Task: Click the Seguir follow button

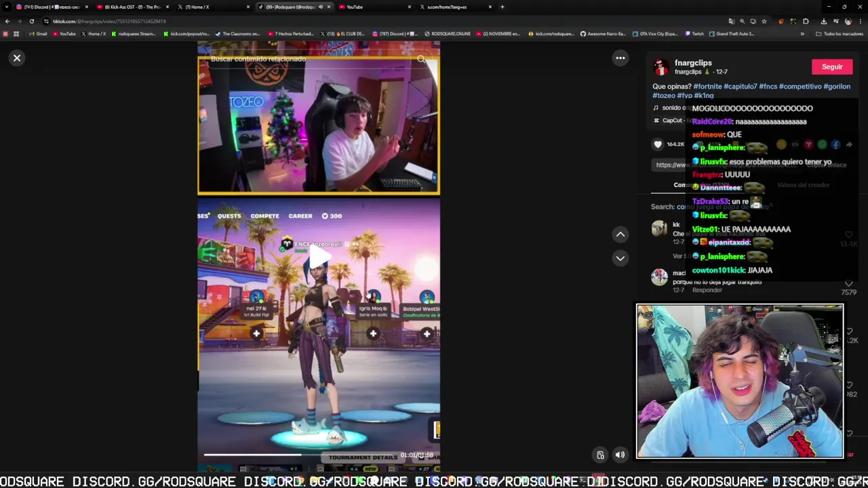Action: (x=832, y=67)
